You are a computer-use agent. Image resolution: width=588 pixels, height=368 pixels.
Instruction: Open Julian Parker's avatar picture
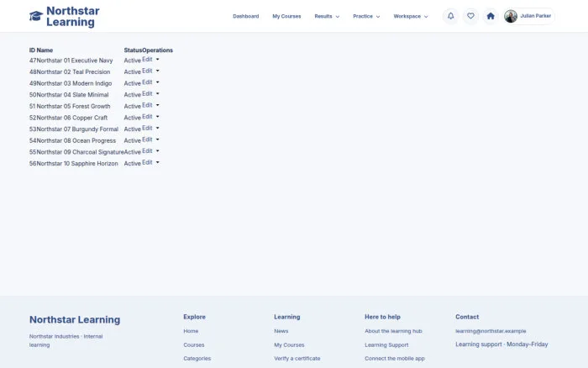tap(511, 16)
